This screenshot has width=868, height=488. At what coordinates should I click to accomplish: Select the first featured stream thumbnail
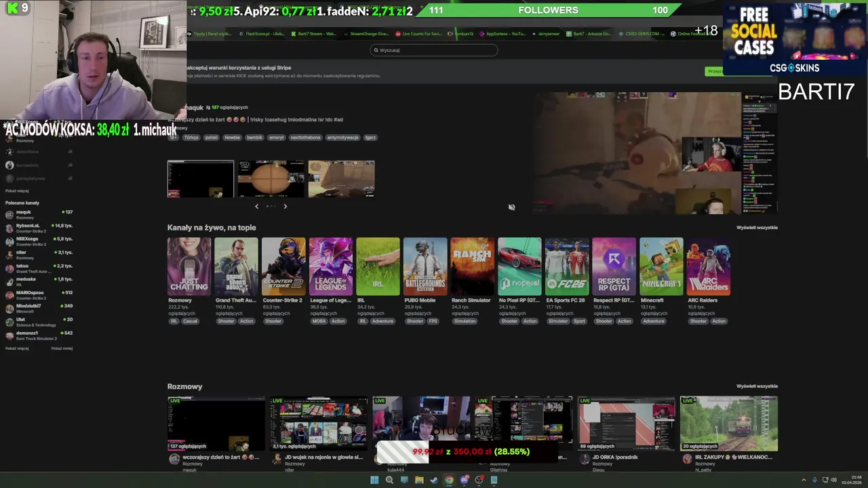click(201, 179)
